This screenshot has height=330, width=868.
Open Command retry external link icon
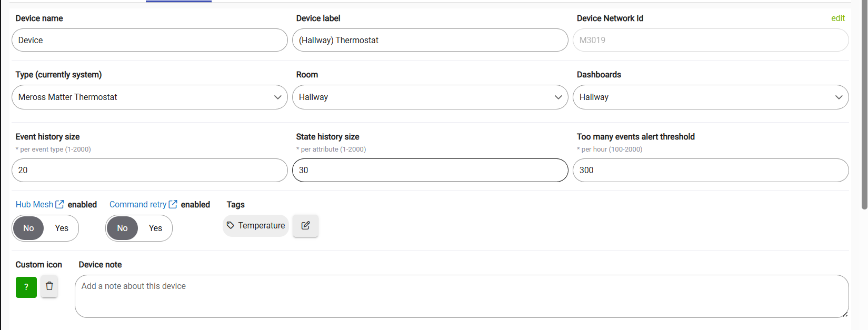click(x=173, y=204)
